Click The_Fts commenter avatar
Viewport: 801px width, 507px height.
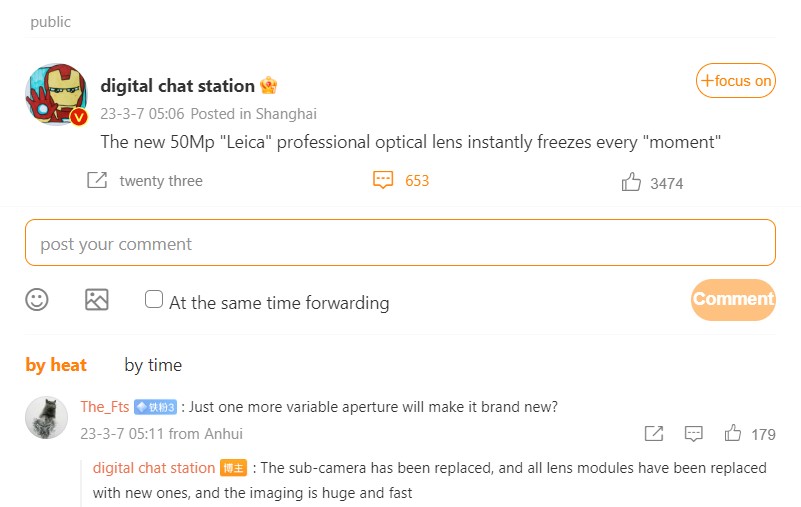[46, 417]
